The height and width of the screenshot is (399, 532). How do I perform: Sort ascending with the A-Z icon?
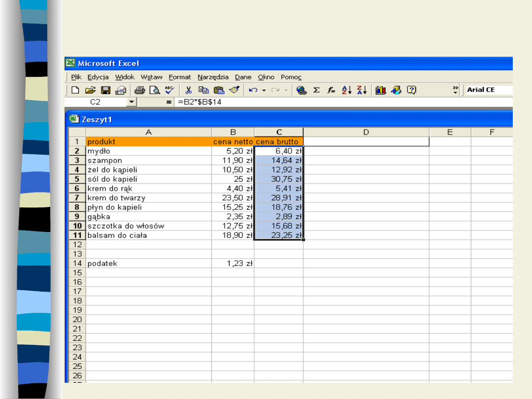point(347,90)
